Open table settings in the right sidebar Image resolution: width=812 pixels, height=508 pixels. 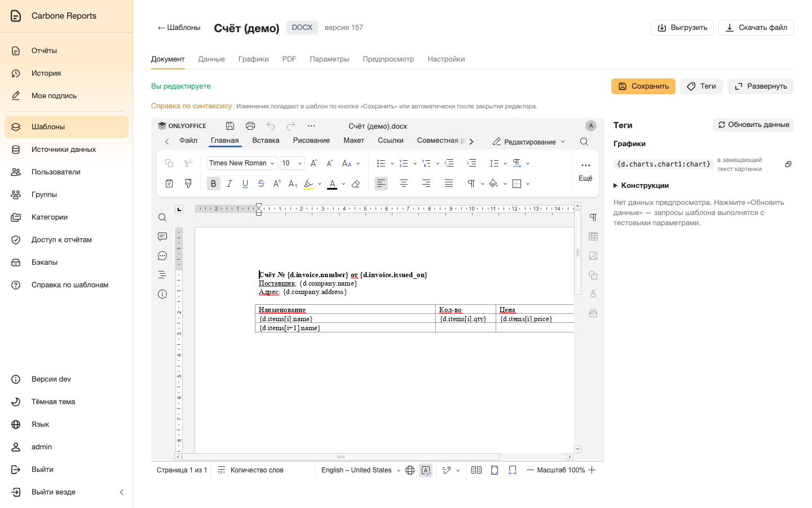pos(593,237)
